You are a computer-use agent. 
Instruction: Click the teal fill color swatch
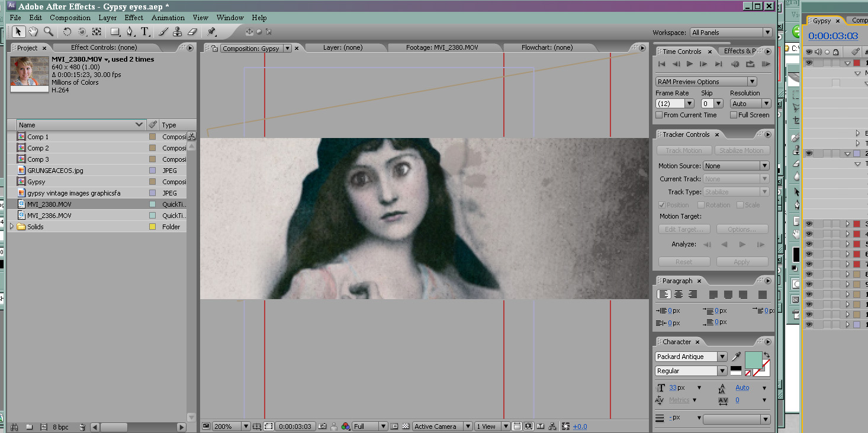tap(753, 360)
